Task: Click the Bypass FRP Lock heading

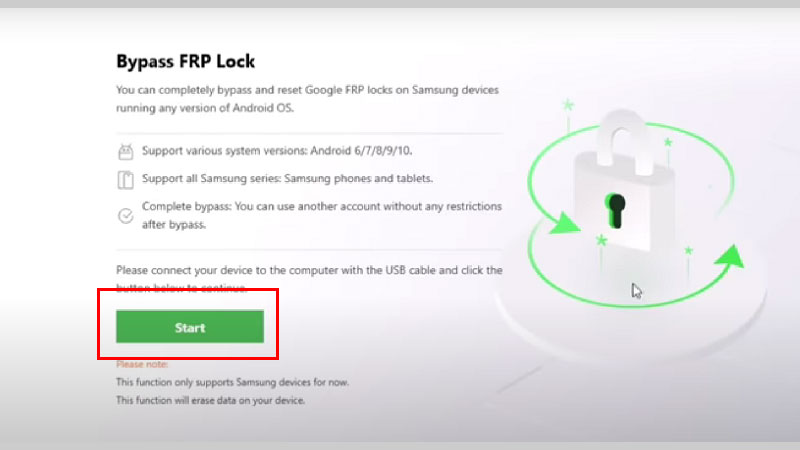Action: pos(185,61)
